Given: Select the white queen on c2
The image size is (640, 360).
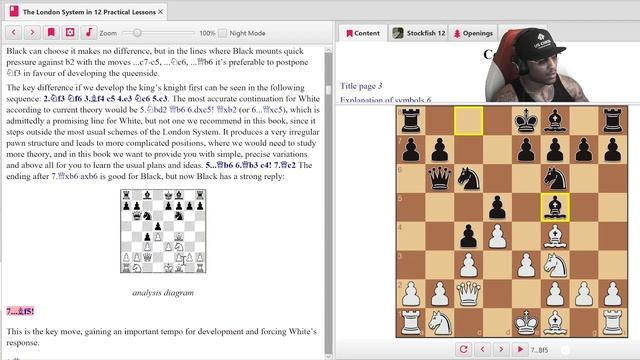Looking at the screenshot, I should [469, 294].
